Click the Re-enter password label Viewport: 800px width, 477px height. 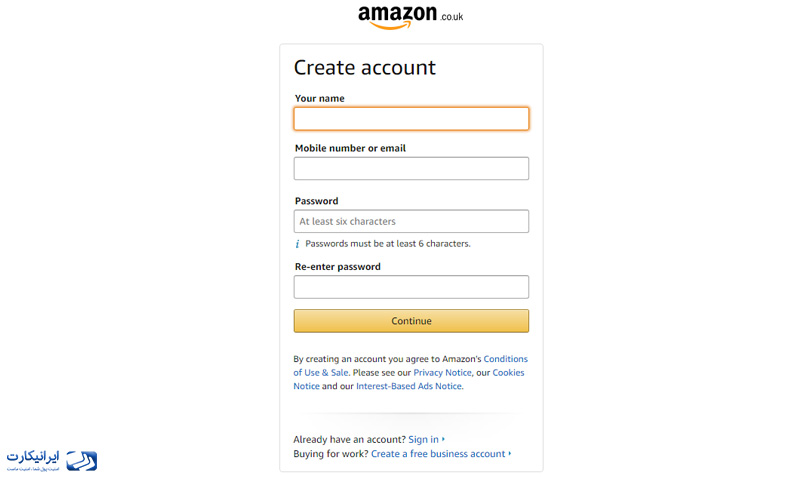coord(338,267)
